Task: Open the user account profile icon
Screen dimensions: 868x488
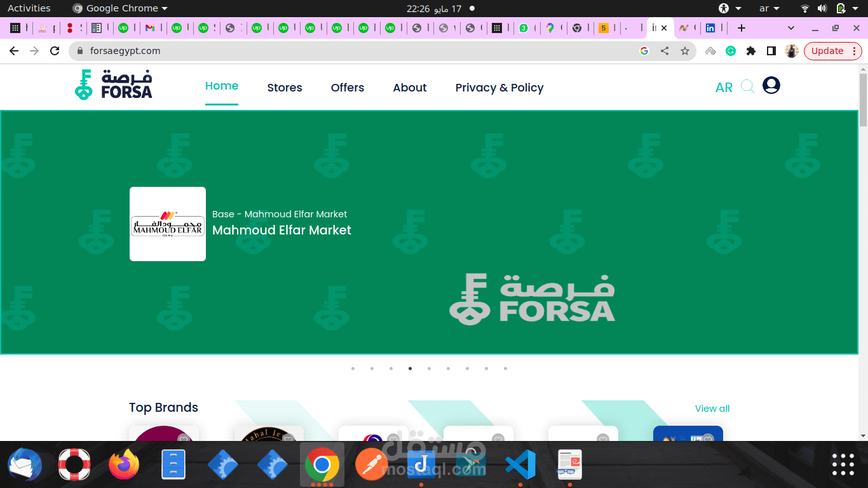Action: (771, 85)
